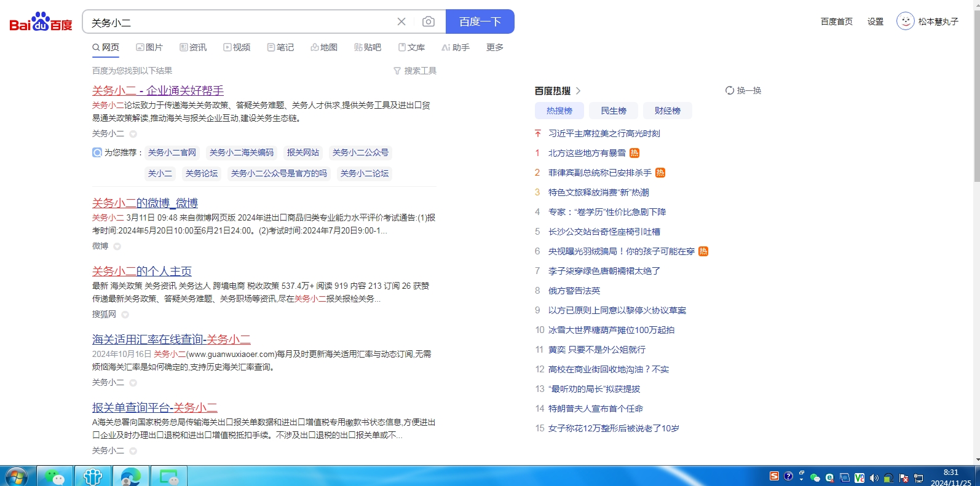
Task: Open hot topic 冰雪大世界糖葫芦摊位100万起拍
Action: [612, 330]
